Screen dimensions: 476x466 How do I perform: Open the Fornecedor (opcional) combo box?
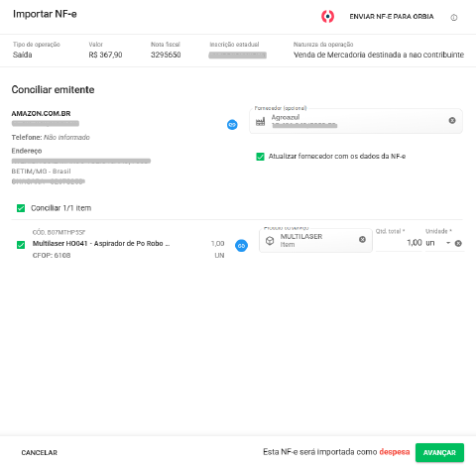pos(356,121)
